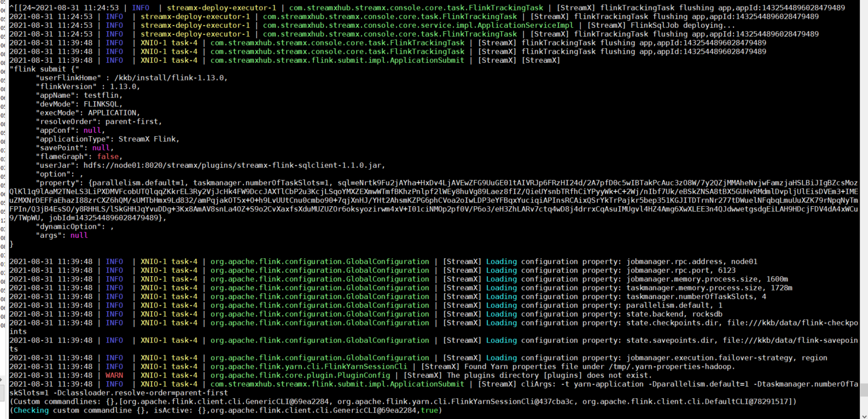Screen dimensions: 868x419
Task: Click the parallelism.default, 1 property text
Action: point(674,305)
